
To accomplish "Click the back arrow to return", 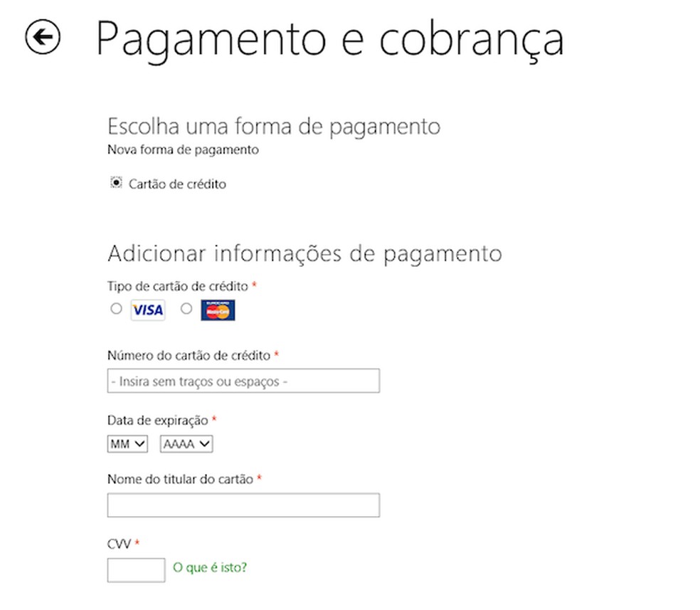I will [x=42, y=38].
